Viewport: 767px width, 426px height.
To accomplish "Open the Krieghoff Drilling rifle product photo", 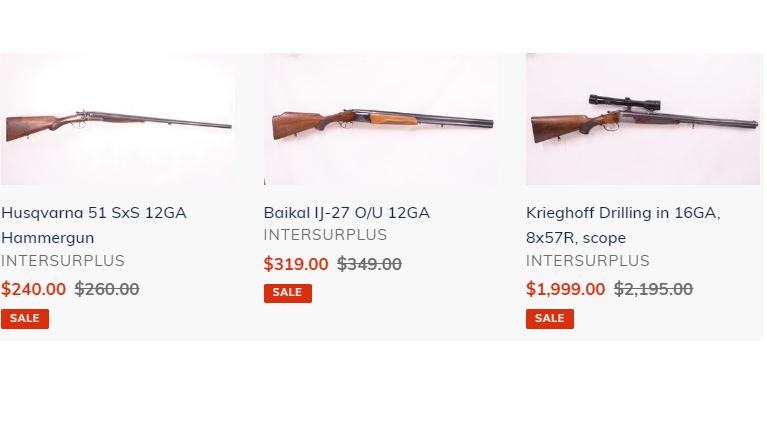I will [x=643, y=120].
